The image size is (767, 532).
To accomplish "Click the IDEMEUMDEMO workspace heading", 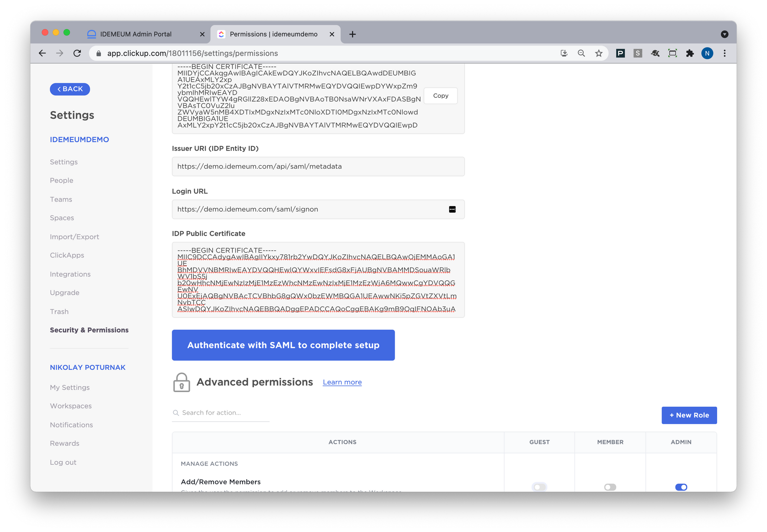I will [x=79, y=140].
